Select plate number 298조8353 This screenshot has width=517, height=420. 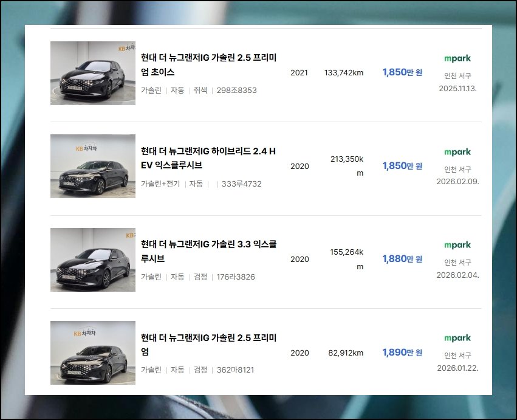[236, 91]
